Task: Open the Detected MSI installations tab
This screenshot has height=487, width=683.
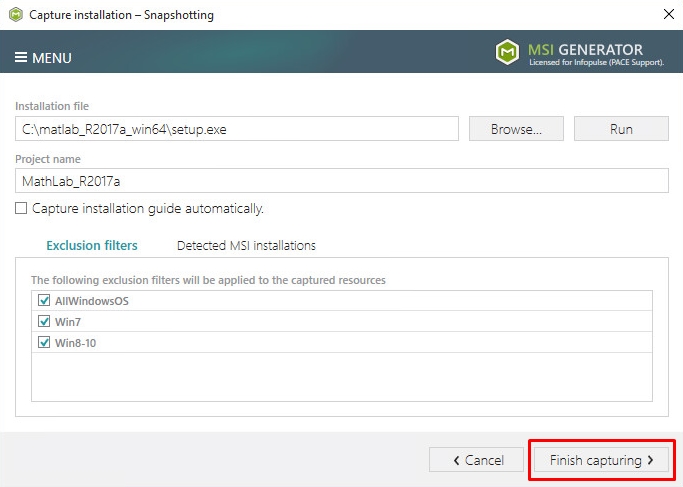Action: point(246,245)
